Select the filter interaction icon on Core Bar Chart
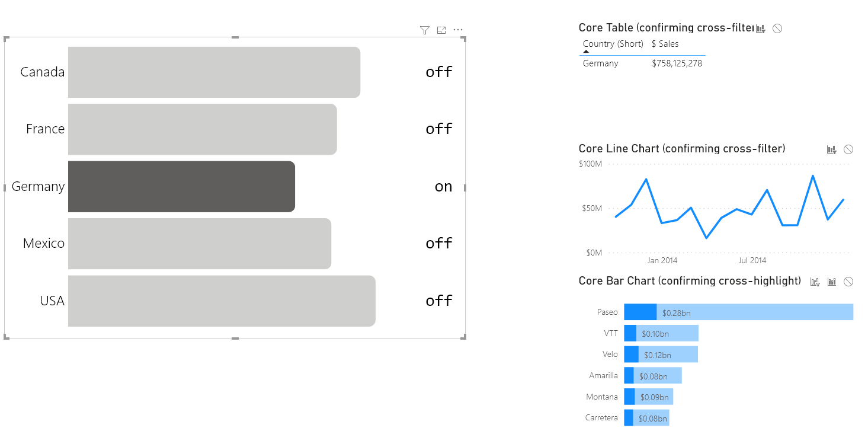Screen dimensions: 868x431 click(x=815, y=282)
